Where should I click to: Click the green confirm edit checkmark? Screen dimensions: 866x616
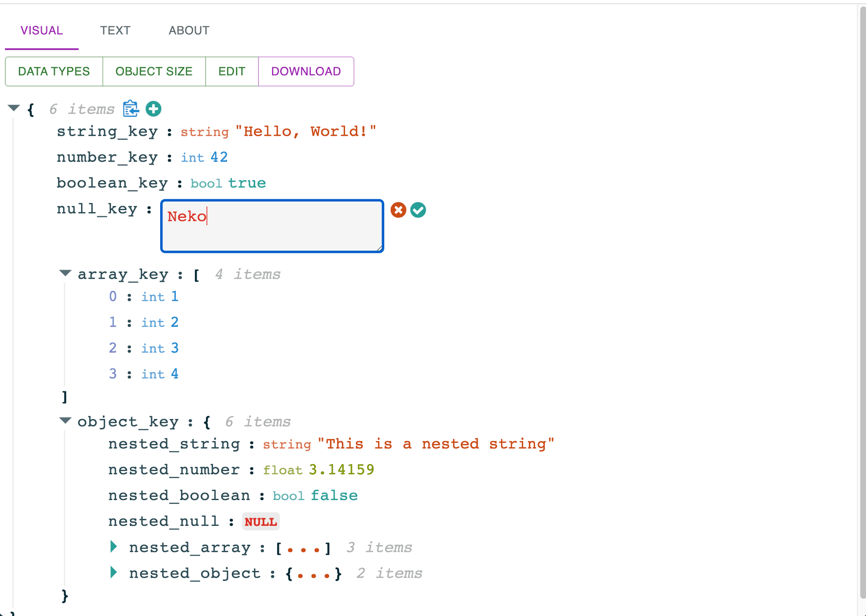[418, 210]
